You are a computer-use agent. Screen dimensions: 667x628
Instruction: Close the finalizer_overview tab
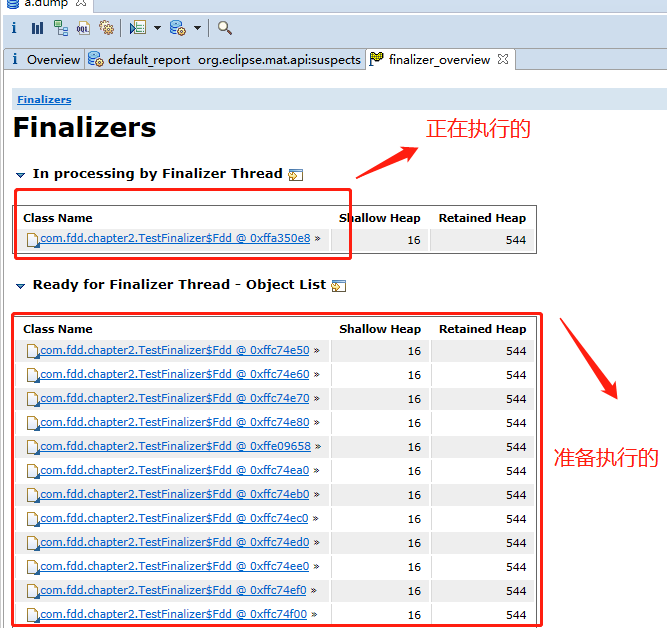[x=504, y=59]
